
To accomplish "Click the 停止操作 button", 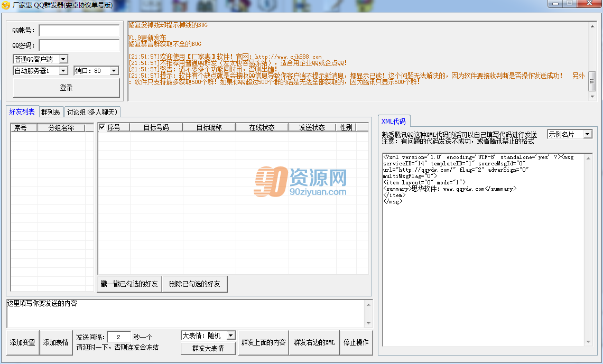I will pyautogui.click(x=356, y=342).
